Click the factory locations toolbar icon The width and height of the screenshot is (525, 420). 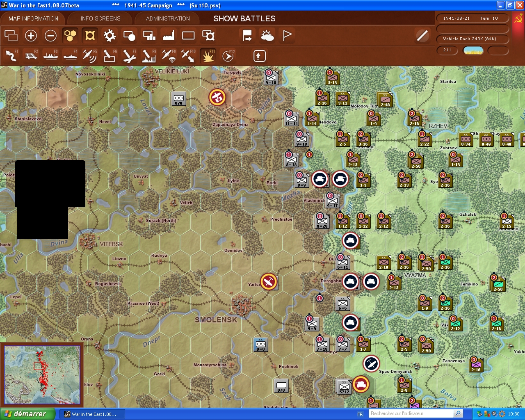pos(168,36)
